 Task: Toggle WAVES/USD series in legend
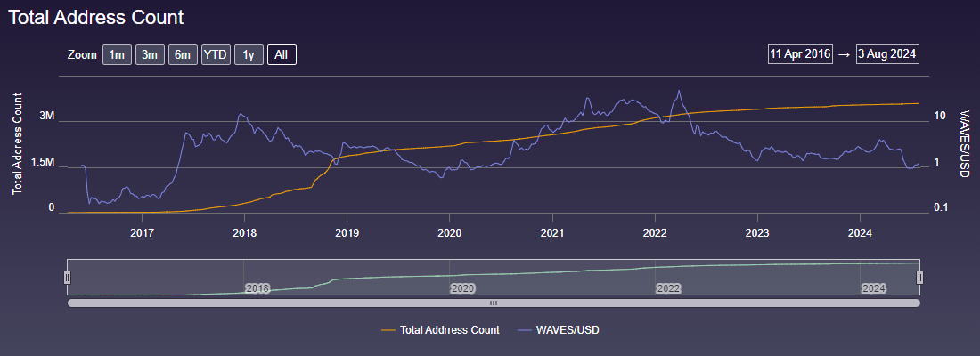tap(558, 330)
